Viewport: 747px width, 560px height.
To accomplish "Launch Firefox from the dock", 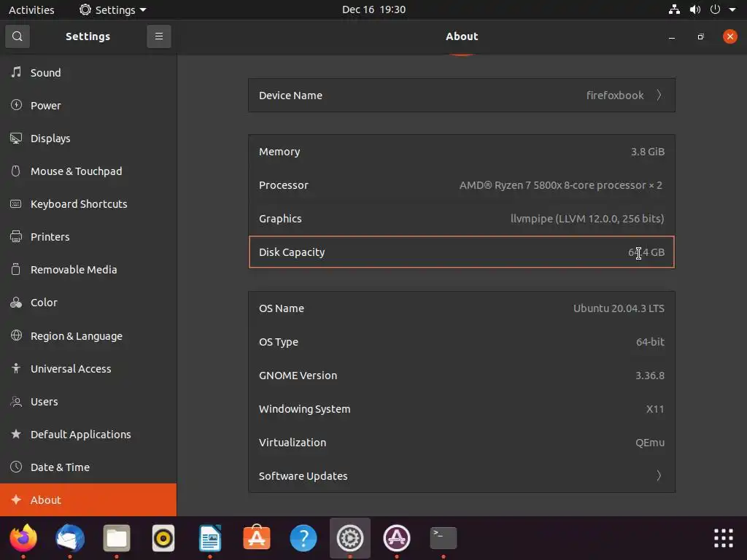I will (x=23, y=538).
